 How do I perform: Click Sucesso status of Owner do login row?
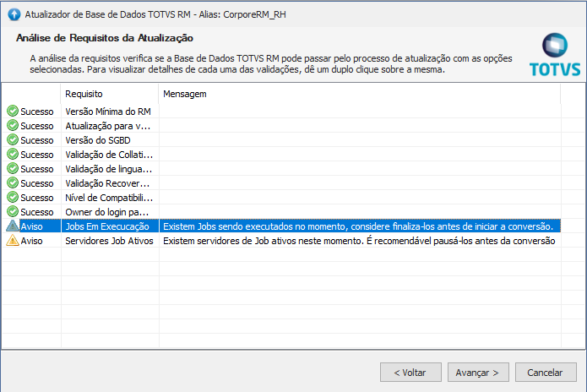click(x=36, y=212)
